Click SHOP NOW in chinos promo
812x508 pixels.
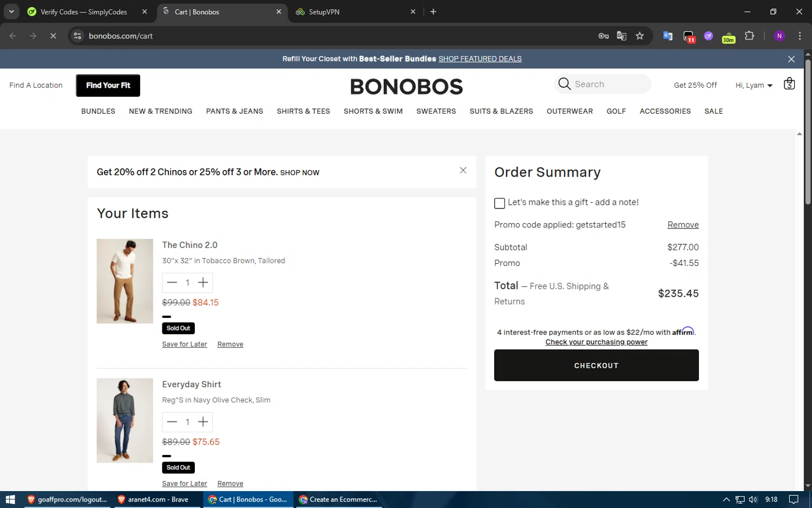(299, 173)
